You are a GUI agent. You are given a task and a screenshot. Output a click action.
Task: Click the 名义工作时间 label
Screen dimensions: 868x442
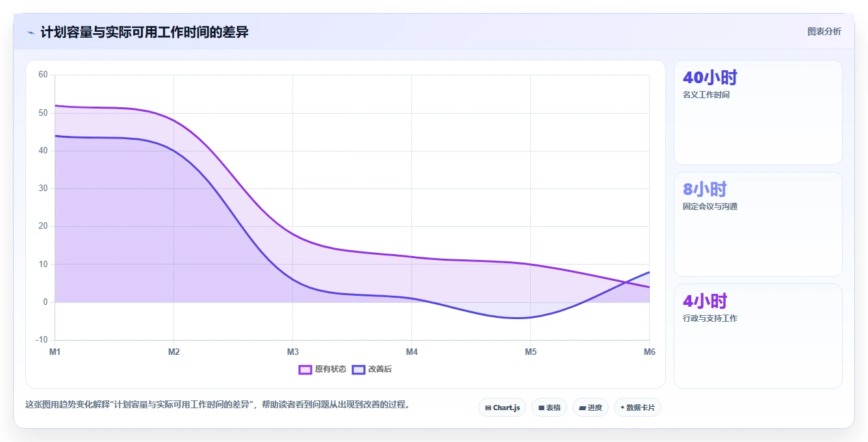[706, 95]
